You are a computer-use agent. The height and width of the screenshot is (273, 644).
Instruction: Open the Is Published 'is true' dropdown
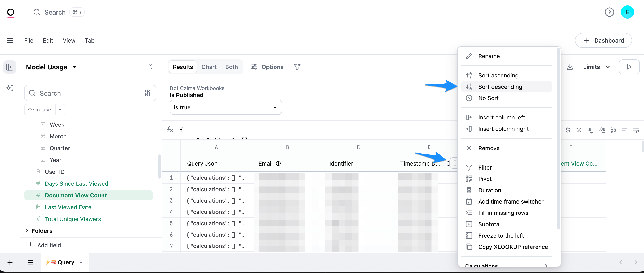point(226,107)
